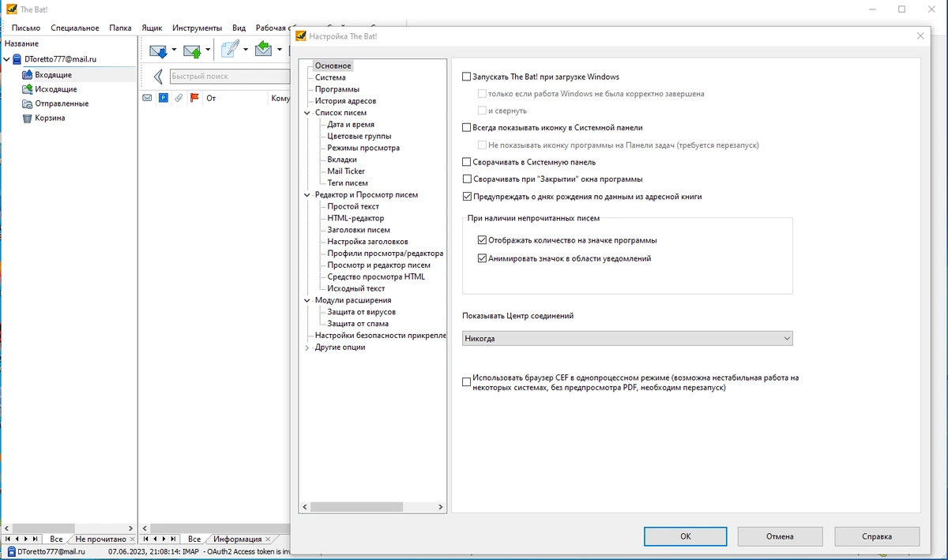Click the Справка button
This screenshot has height=560, width=948.
(x=877, y=536)
